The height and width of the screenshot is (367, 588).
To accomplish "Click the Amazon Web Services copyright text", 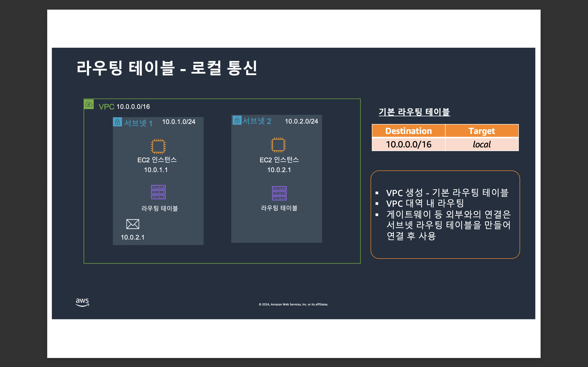I will click(293, 304).
